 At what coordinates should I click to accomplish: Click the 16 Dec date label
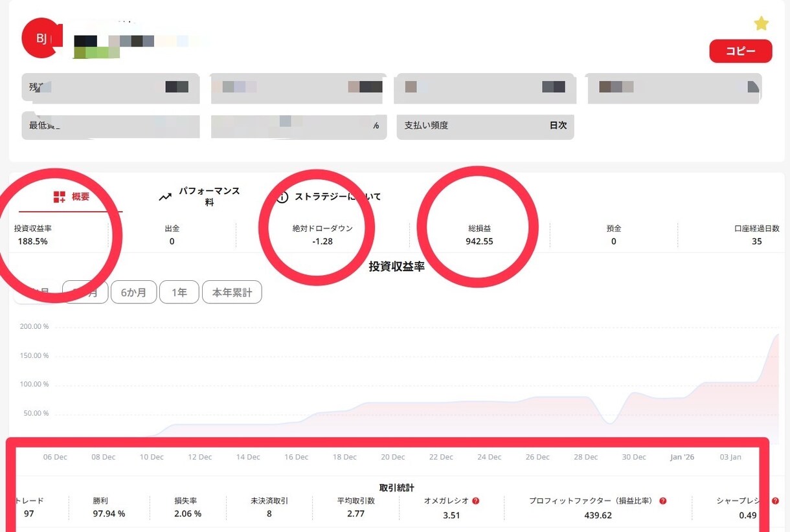click(x=297, y=457)
